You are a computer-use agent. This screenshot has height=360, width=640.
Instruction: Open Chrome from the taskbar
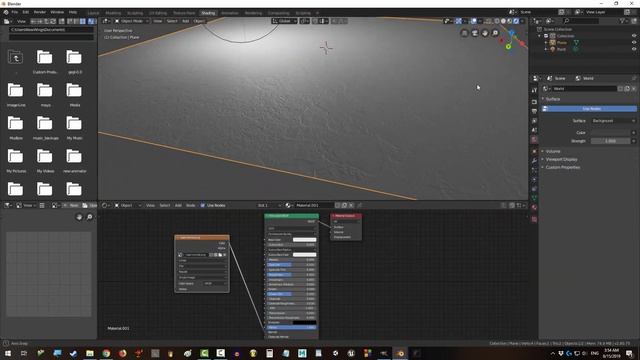(x=106, y=353)
